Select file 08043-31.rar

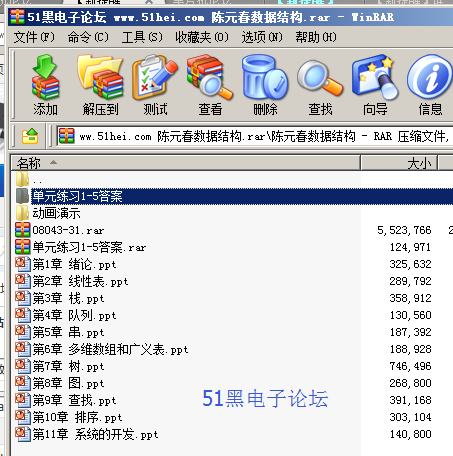click(68, 230)
